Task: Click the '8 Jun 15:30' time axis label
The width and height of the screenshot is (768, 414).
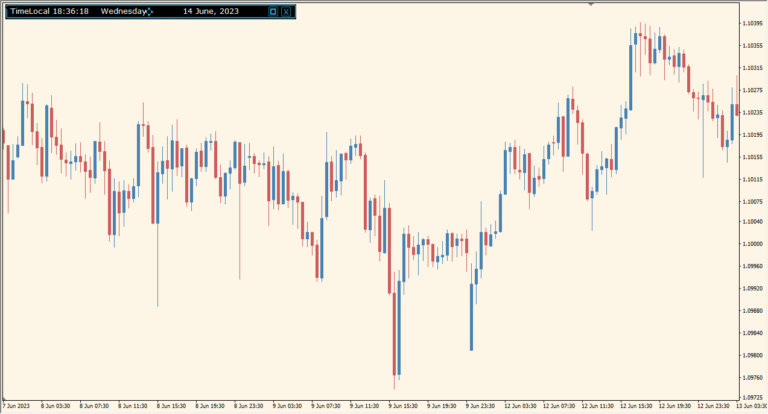Action: pos(171,406)
